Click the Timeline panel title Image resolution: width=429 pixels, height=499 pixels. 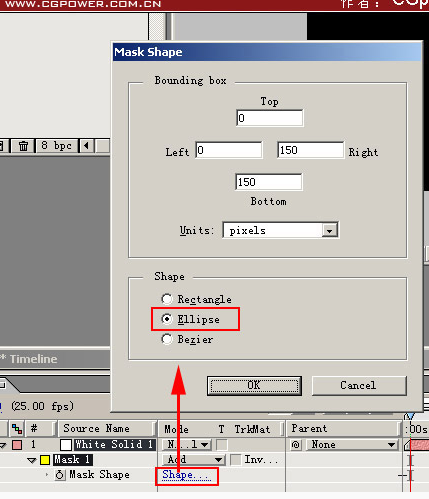point(33,359)
